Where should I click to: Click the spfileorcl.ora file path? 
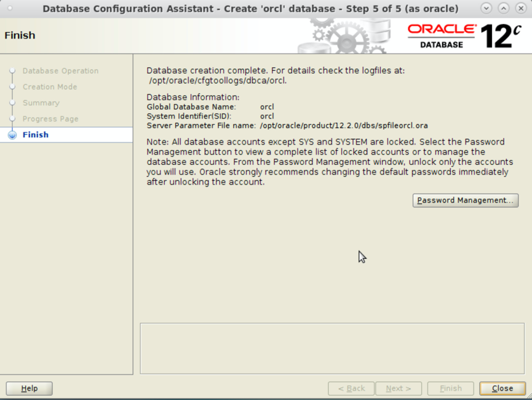344,126
